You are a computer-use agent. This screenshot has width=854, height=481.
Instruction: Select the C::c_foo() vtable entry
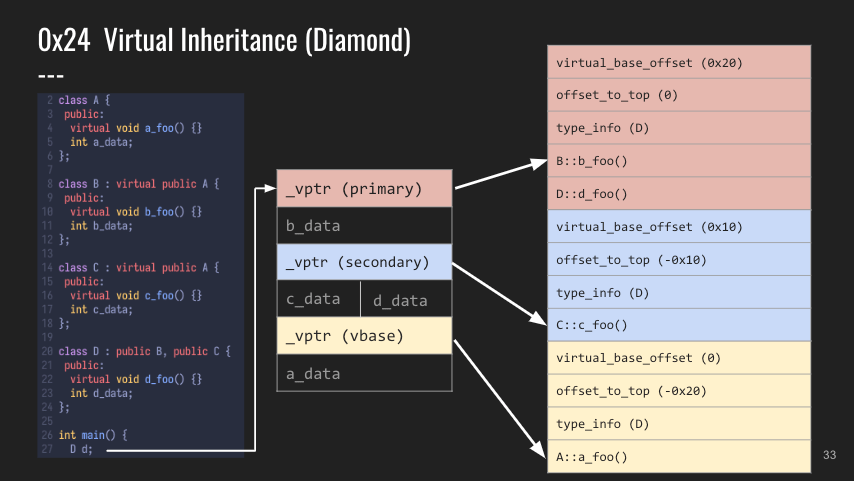click(679, 325)
